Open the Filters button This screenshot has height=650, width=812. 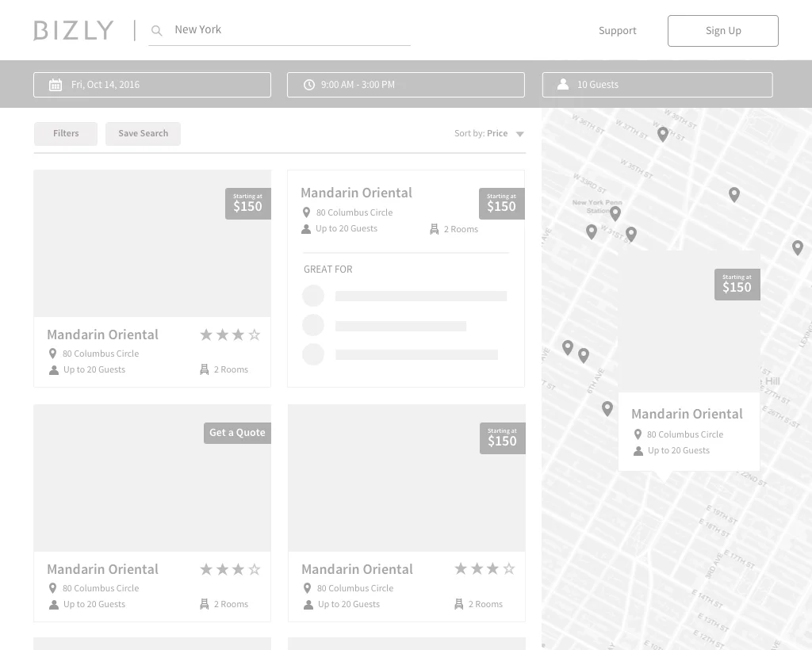click(x=66, y=133)
